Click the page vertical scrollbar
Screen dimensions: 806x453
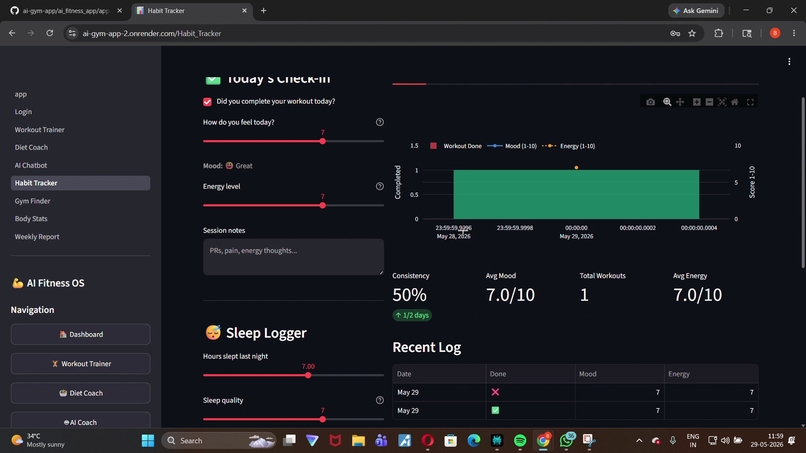803,183
